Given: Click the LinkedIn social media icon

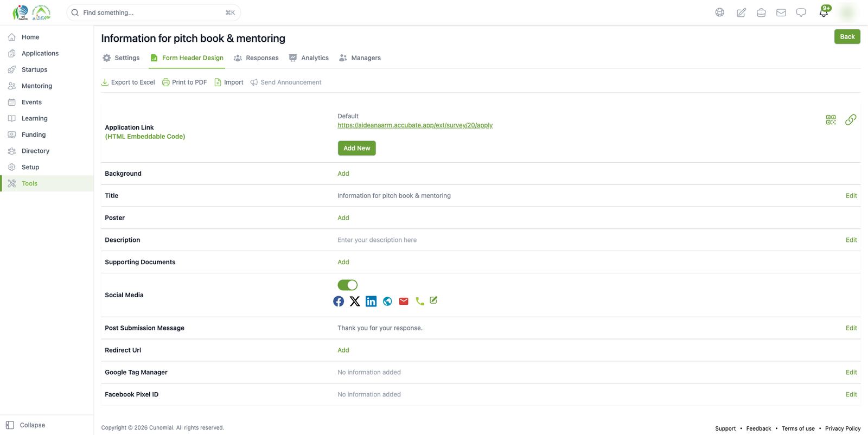Looking at the screenshot, I should 371,302.
